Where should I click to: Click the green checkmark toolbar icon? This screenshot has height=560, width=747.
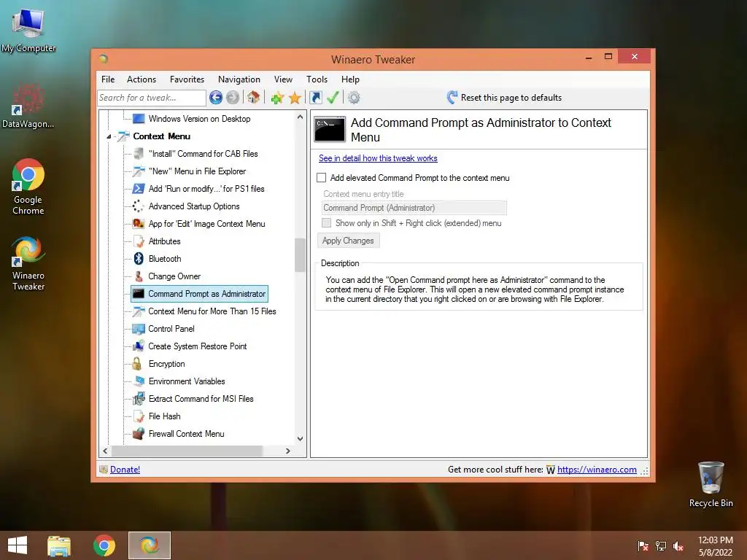333,98
